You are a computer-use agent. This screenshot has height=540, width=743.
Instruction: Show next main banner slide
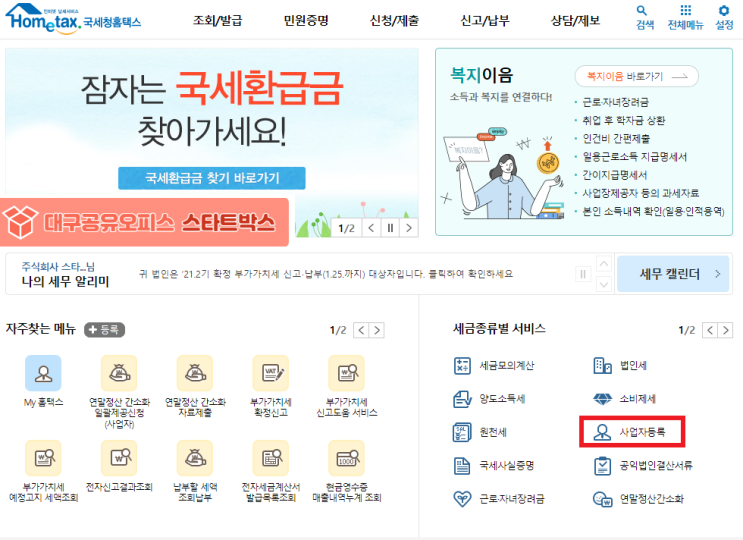pyautogui.click(x=409, y=228)
